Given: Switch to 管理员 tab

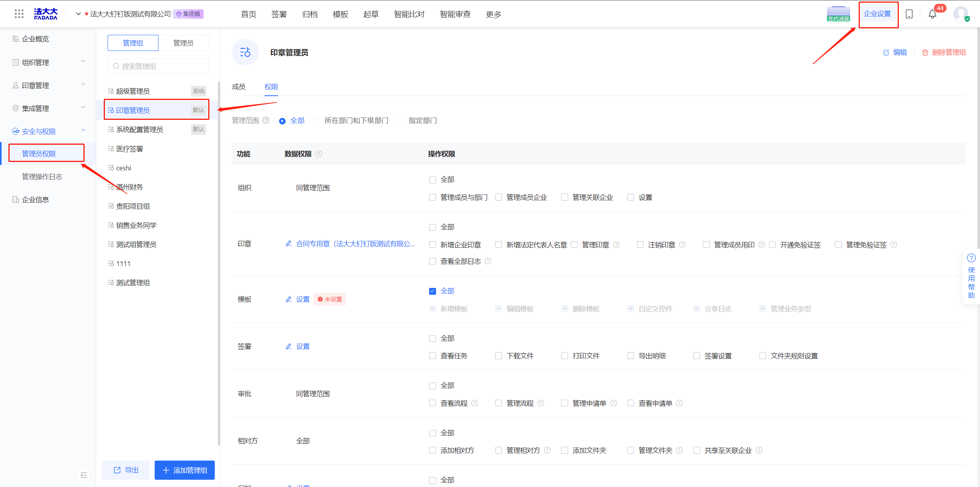Looking at the screenshot, I should click(x=183, y=43).
